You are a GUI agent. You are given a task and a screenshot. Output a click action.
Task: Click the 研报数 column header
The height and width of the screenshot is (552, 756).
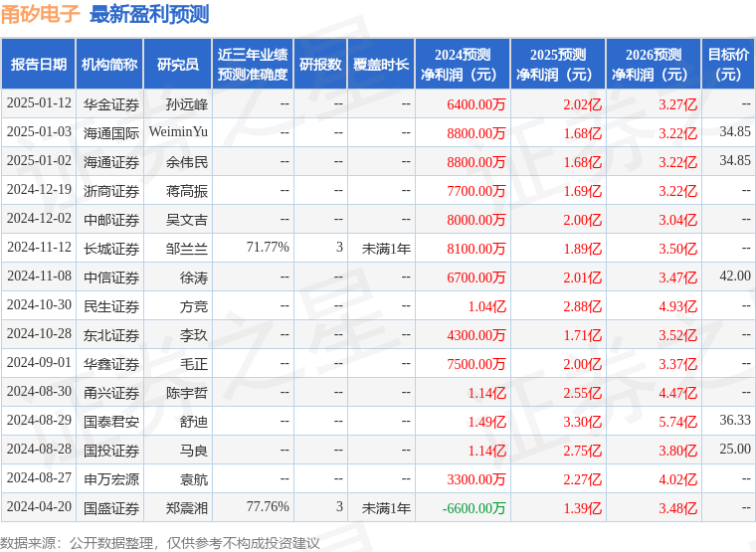[x=320, y=64]
